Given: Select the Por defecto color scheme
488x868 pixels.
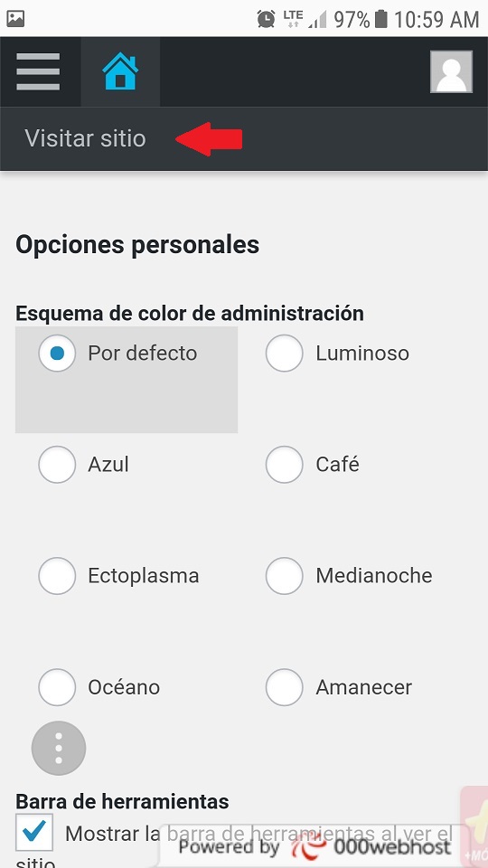Looking at the screenshot, I should (57, 353).
